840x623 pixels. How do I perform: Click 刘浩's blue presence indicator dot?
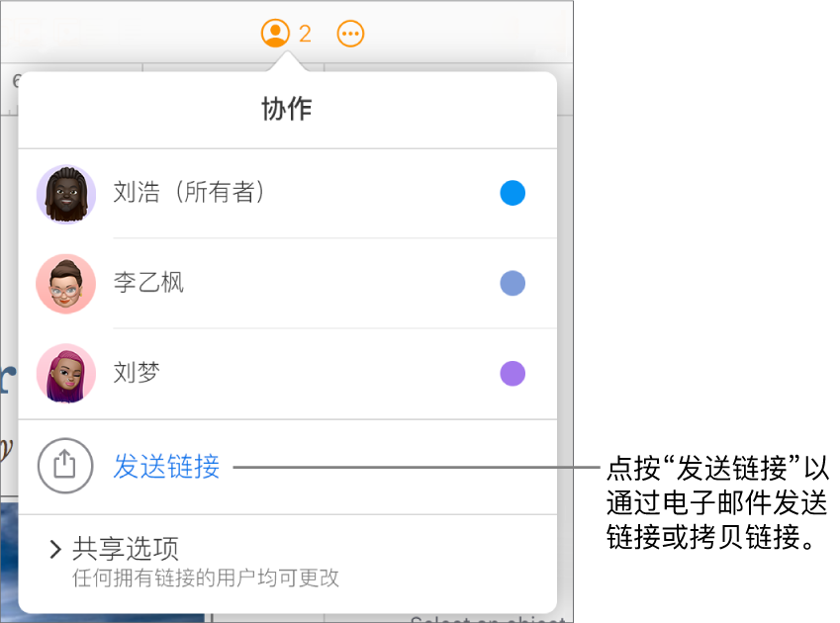(513, 194)
